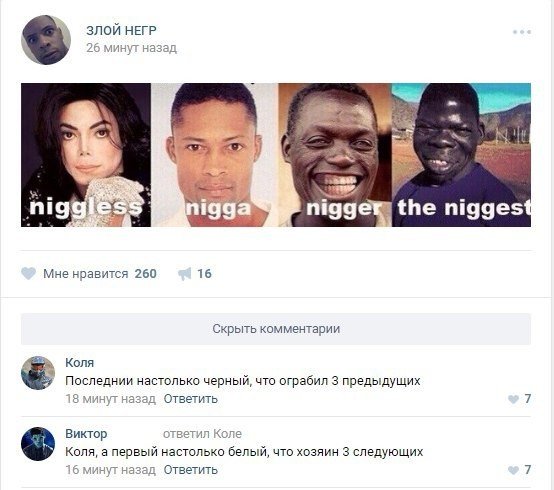This screenshot has width=554, height=490.
Task: Click Ответить under Виктор's comment
Action: click(x=190, y=470)
